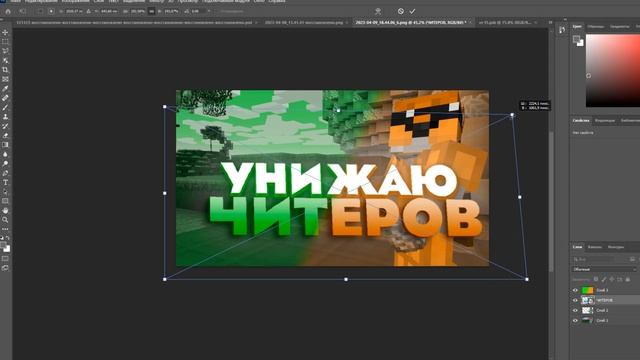Open the Swatches tab beside Color
Image resolution: width=640 pixels, height=360 pixels.
pos(596,27)
